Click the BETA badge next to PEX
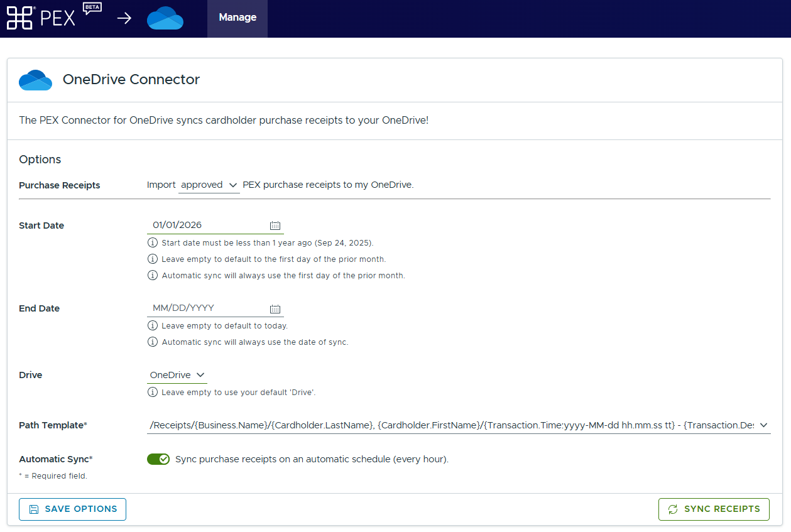This screenshot has height=532, width=791. pos(92,9)
